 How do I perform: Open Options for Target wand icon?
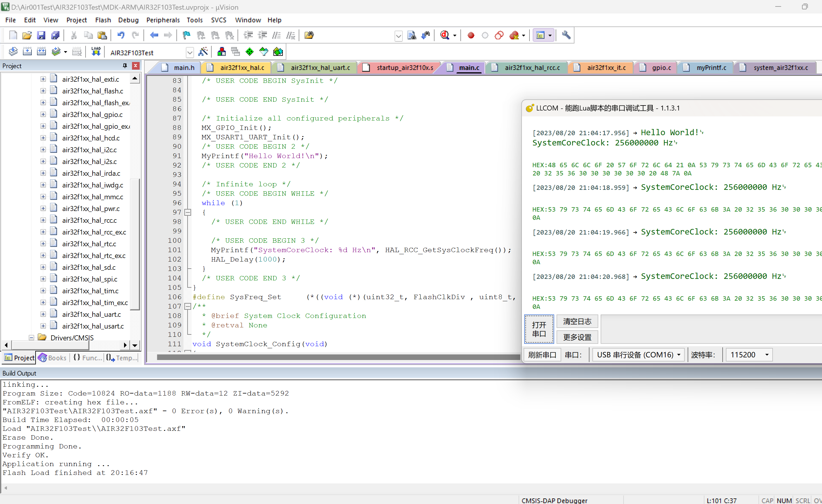coord(203,52)
